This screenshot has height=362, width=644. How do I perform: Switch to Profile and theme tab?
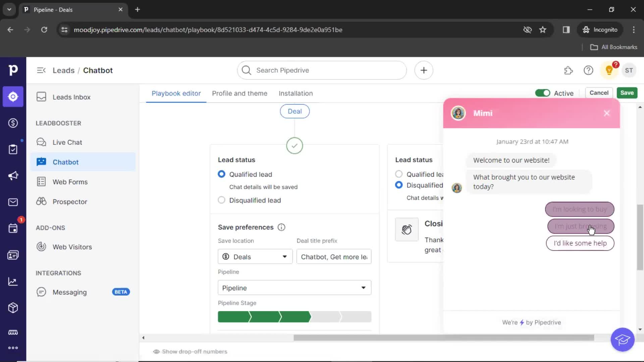coord(239,93)
